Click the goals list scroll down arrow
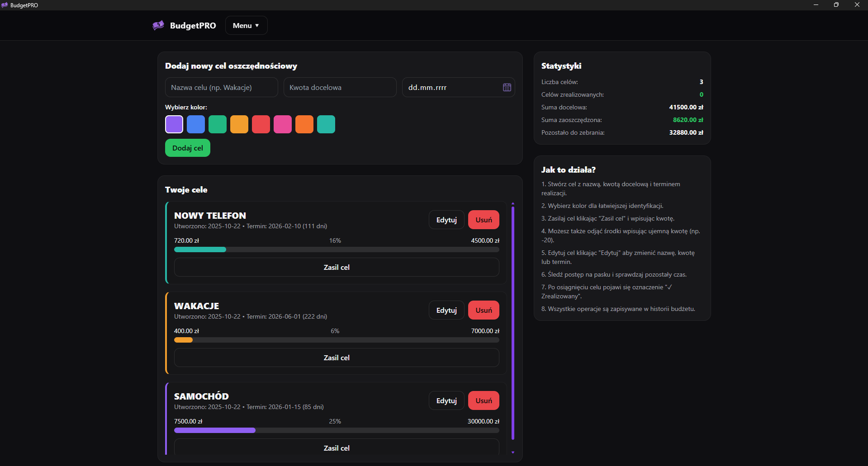The width and height of the screenshot is (868, 466). click(x=513, y=452)
